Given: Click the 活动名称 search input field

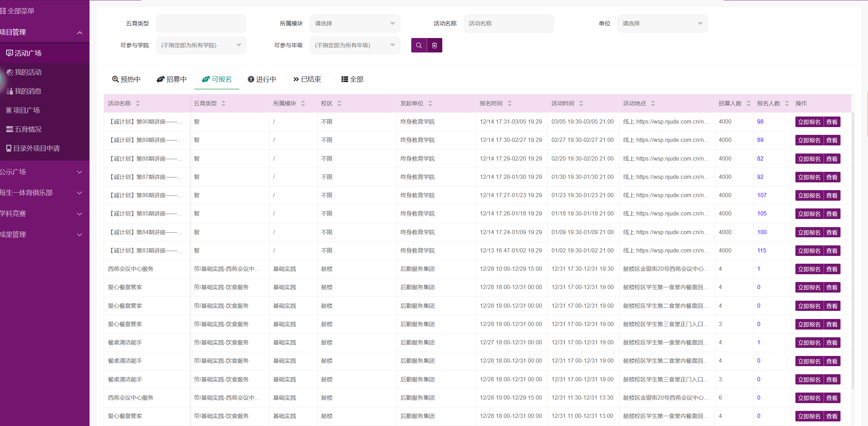Looking at the screenshot, I should click(508, 24).
